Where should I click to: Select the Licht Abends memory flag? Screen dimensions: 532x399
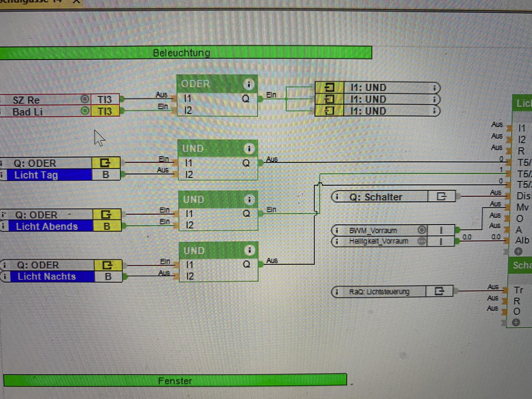pyautogui.click(x=47, y=226)
